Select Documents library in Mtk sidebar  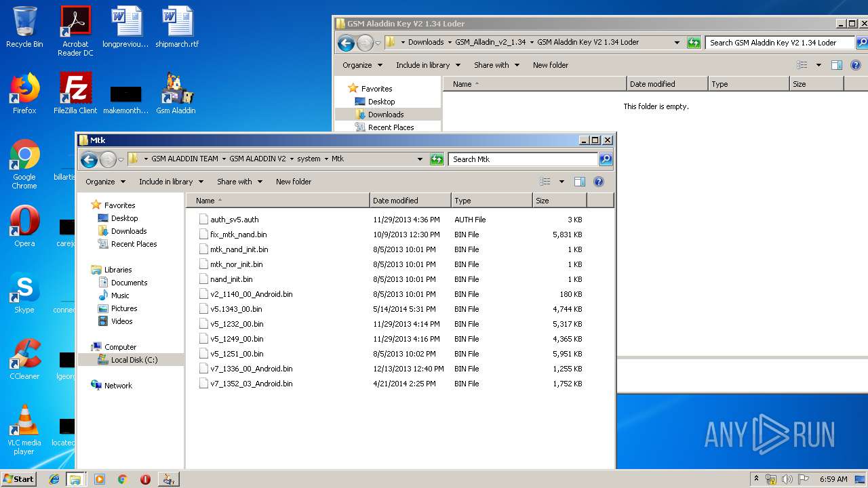tap(129, 283)
